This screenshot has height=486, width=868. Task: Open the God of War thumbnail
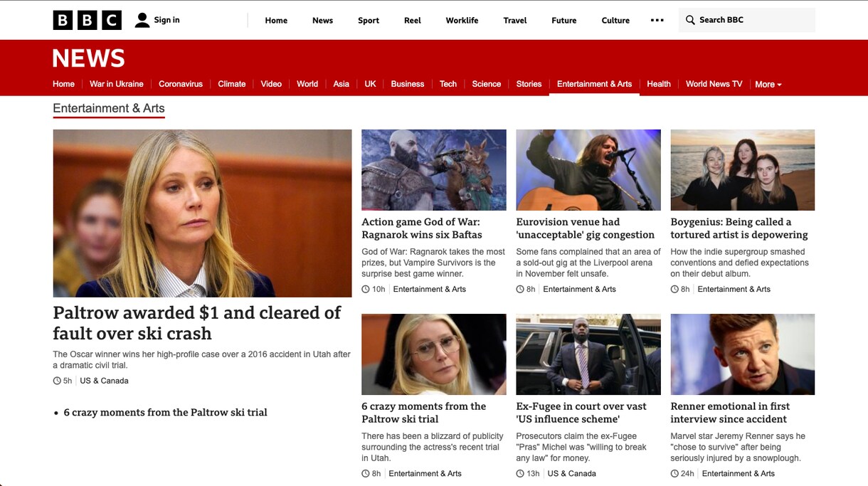click(x=434, y=170)
